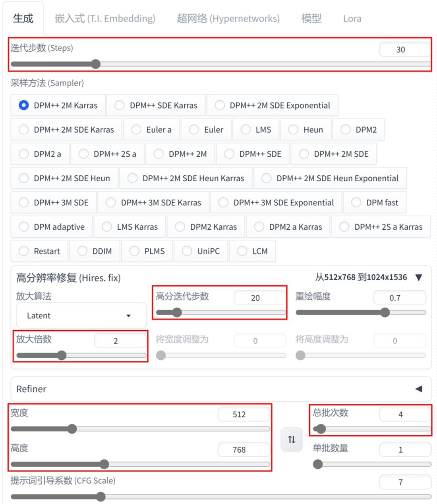The image size is (437, 504).
Task: Click the CFG Scale slider handle
Action: tap(101, 496)
